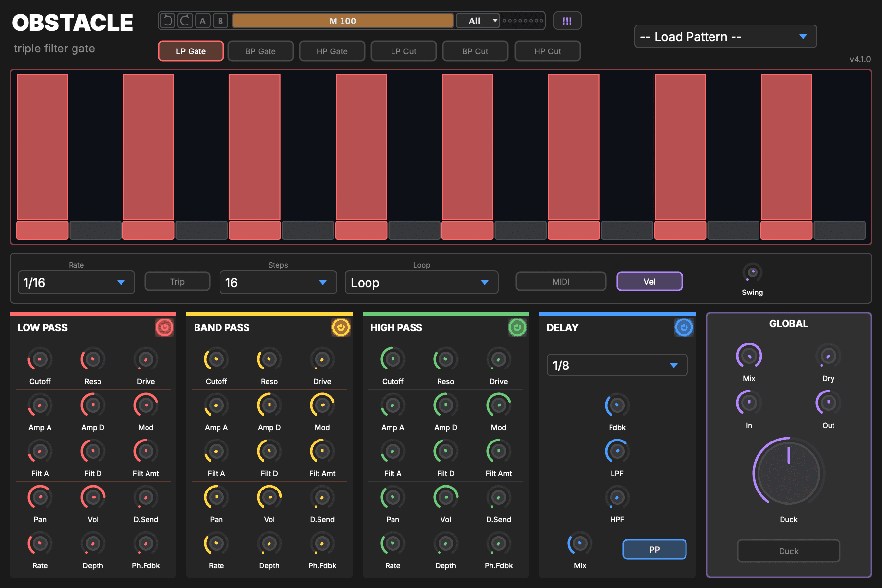Screen dimensions: 882x588
Task: Click the PP ping-pong button
Action: click(654, 549)
